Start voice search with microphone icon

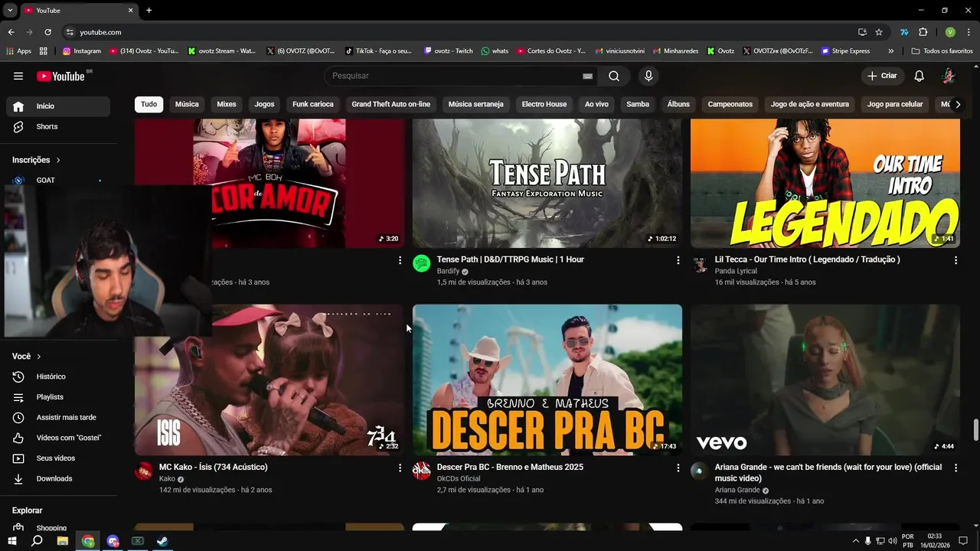(648, 76)
